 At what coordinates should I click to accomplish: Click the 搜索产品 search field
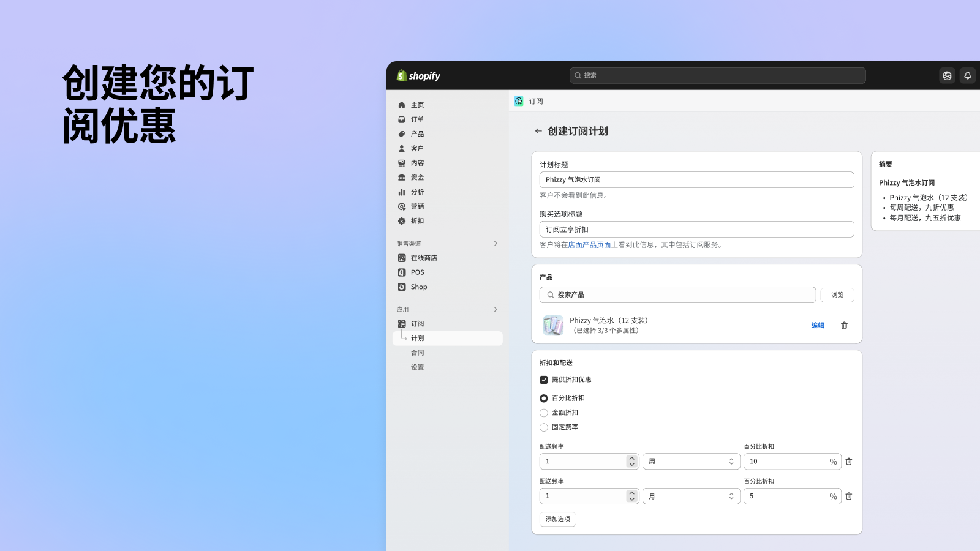pyautogui.click(x=677, y=295)
